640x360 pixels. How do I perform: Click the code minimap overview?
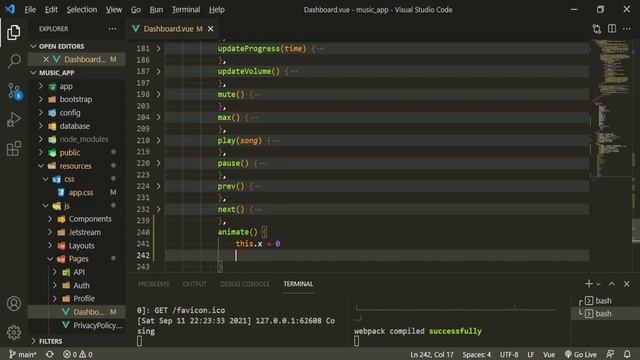coord(611,110)
